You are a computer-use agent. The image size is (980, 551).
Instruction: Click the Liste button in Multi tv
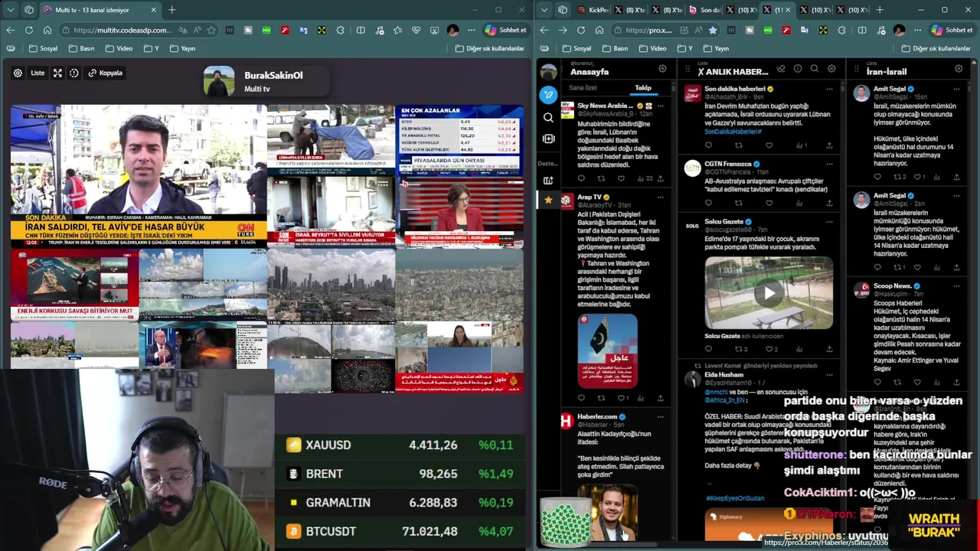38,73
